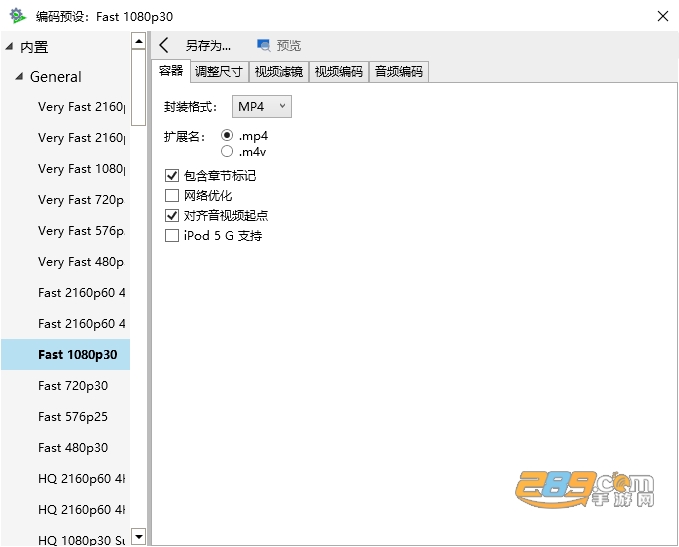
Task: Select the Fast 576p25 preset
Action: 65,417
